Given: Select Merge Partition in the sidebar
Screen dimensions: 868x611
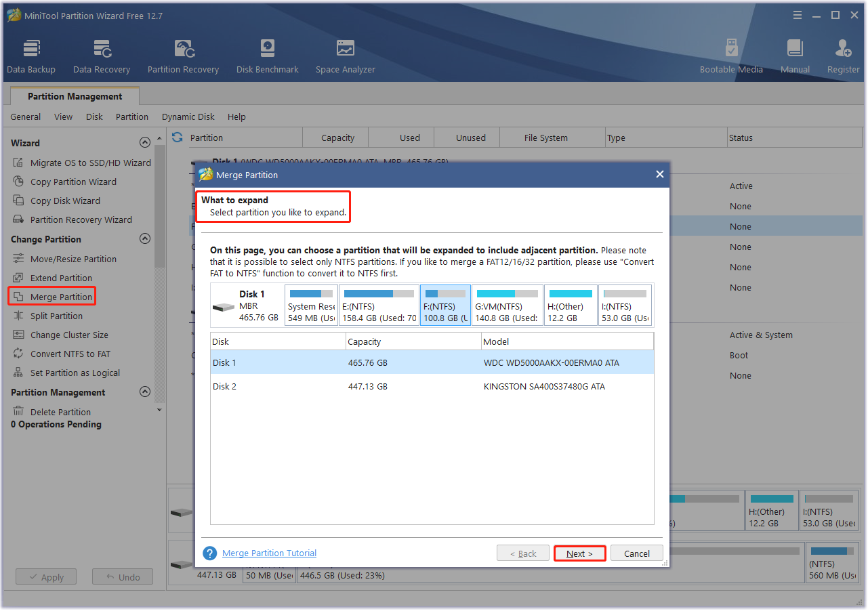Looking at the screenshot, I should (52, 297).
